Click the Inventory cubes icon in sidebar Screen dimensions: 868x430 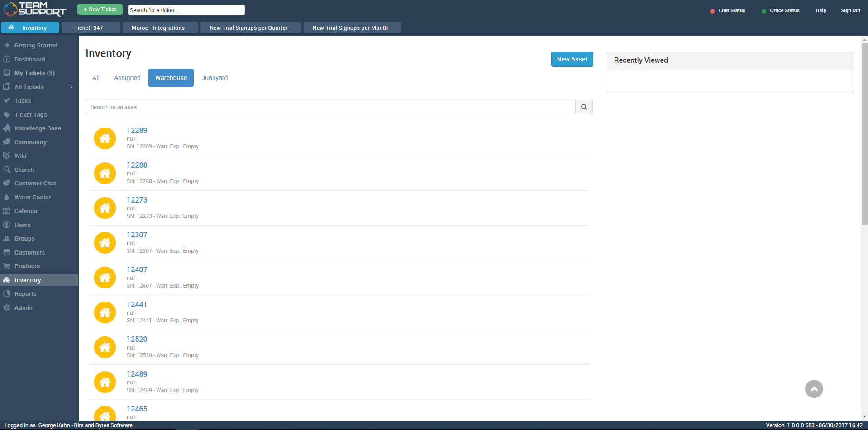7,280
